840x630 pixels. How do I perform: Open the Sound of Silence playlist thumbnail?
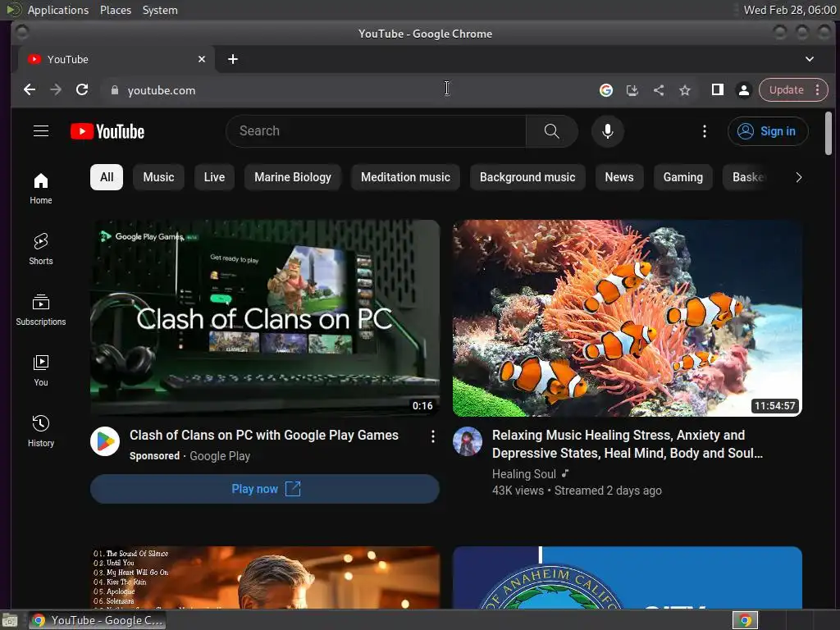pyautogui.click(x=265, y=577)
